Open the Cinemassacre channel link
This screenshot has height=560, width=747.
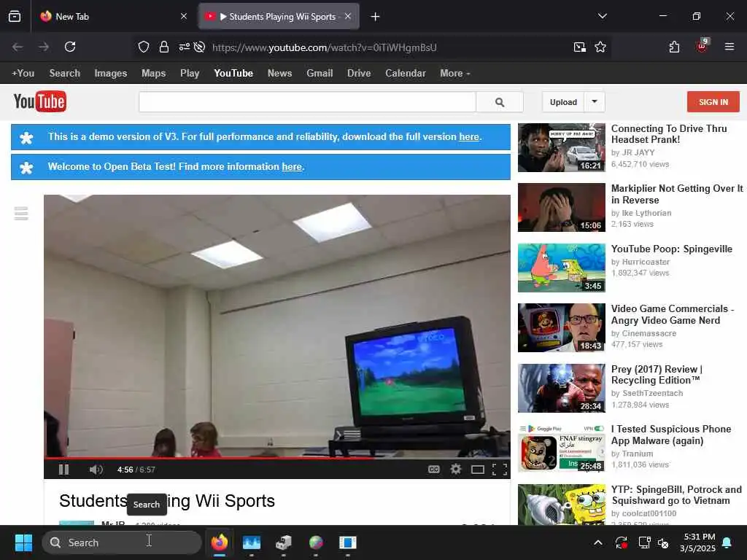pyautogui.click(x=649, y=333)
